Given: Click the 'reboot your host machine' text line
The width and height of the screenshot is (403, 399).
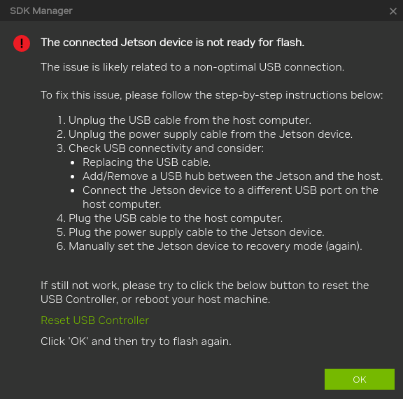Looking at the screenshot, I should (x=155, y=299).
